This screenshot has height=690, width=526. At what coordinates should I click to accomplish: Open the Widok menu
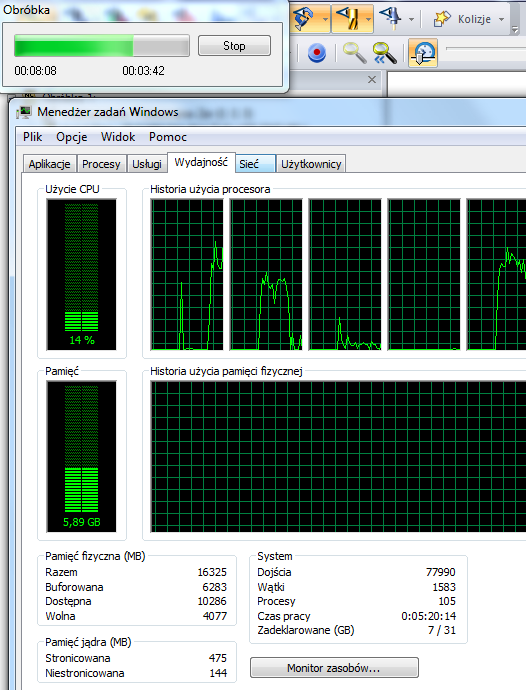118,137
